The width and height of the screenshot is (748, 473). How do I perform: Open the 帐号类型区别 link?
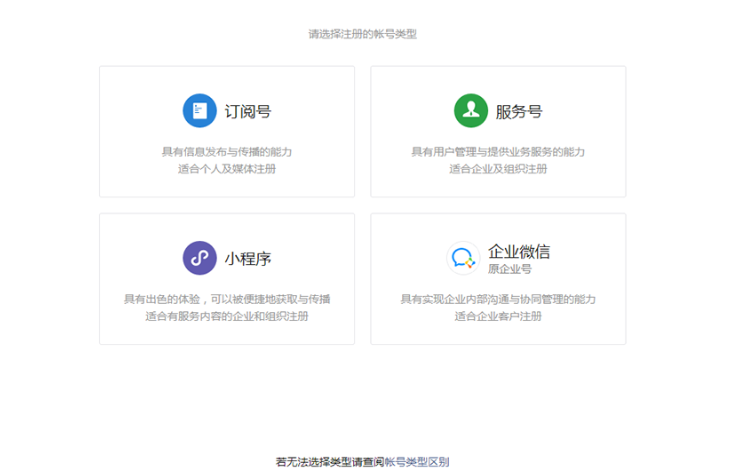click(x=416, y=462)
